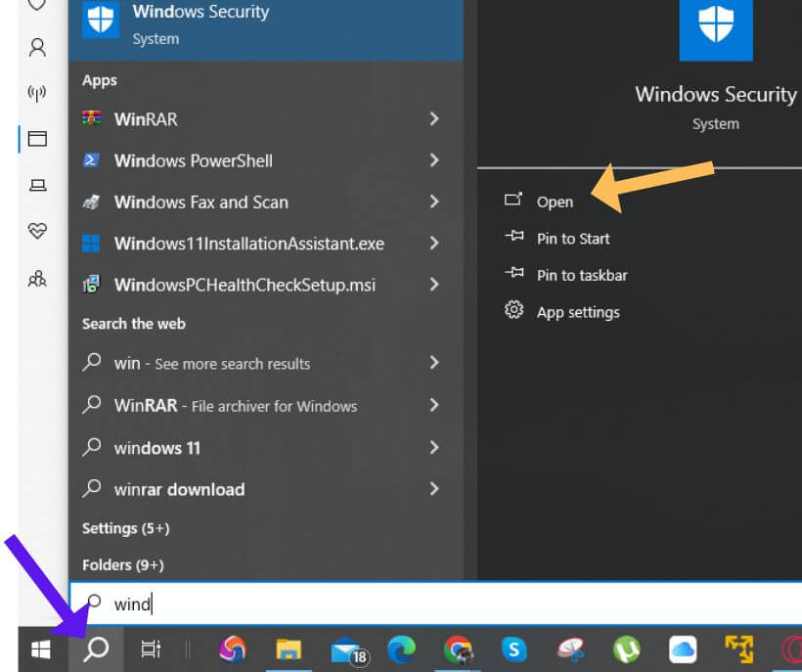Open Skype from the taskbar
Viewport: 802px width, 672px height.
click(x=514, y=650)
